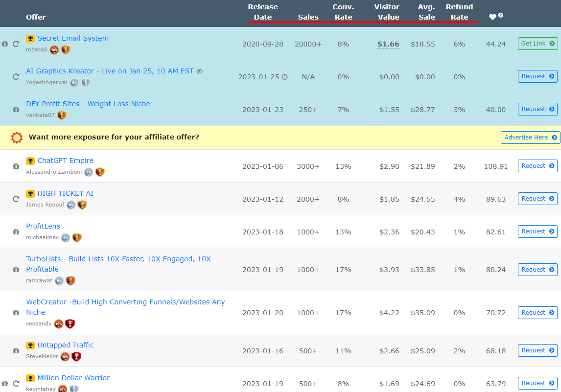Sort table by Sales header

point(308,17)
